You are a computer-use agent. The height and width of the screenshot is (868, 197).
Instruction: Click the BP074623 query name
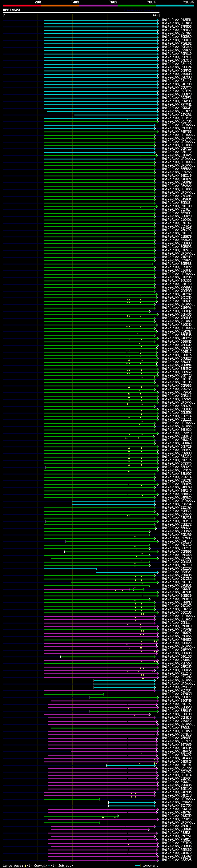[11, 10]
